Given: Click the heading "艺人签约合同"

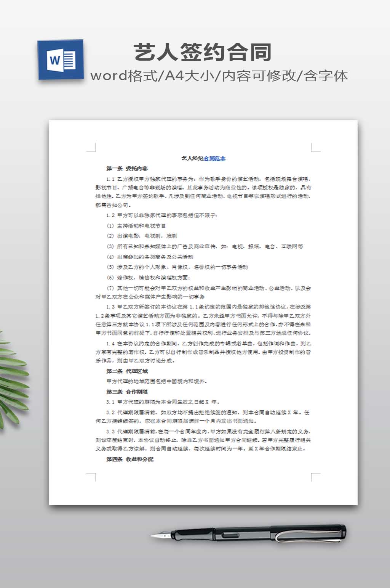Looking at the screenshot, I should [203, 52].
